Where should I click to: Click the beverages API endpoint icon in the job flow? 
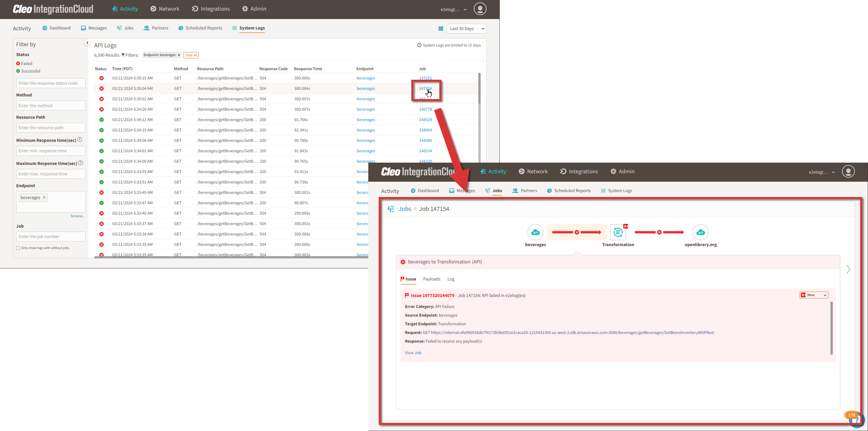pyautogui.click(x=536, y=233)
